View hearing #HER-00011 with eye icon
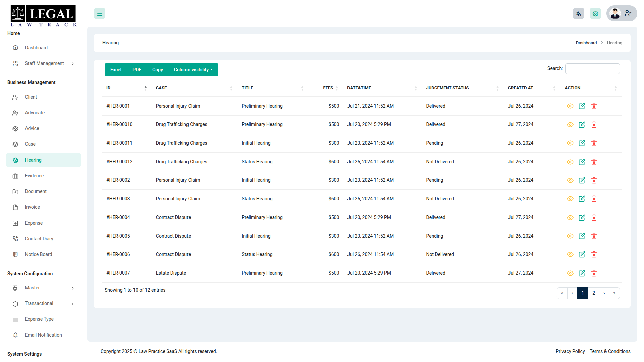 (570, 143)
